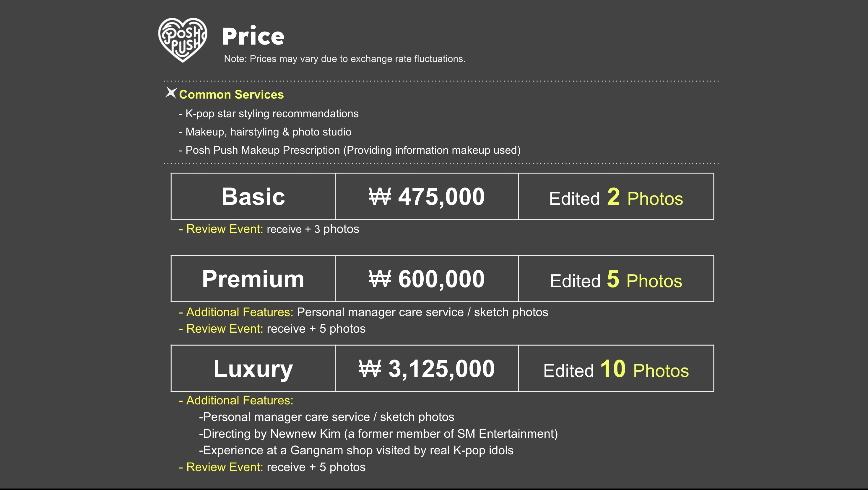Select the Price heading
The width and height of the screenshot is (868, 490).
pyautogui.click(x=253, y=36)
